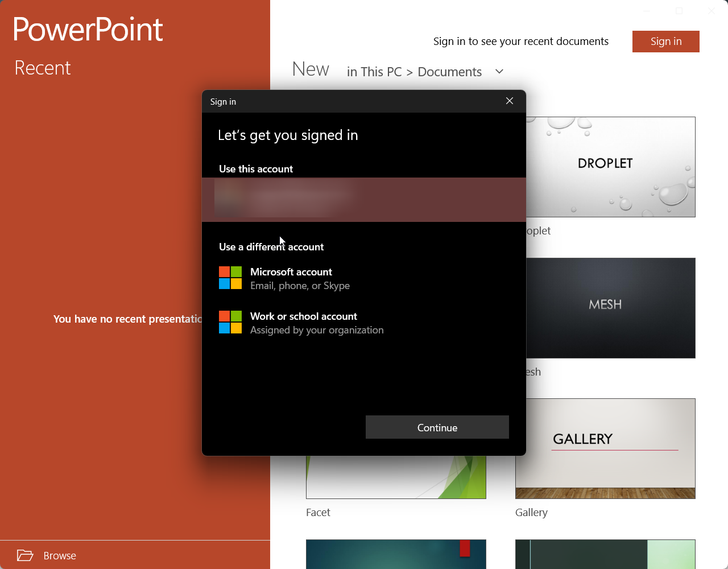Click the orange Sign in button
This screenshot has width=728, height=569.
[x=666, y=42]
